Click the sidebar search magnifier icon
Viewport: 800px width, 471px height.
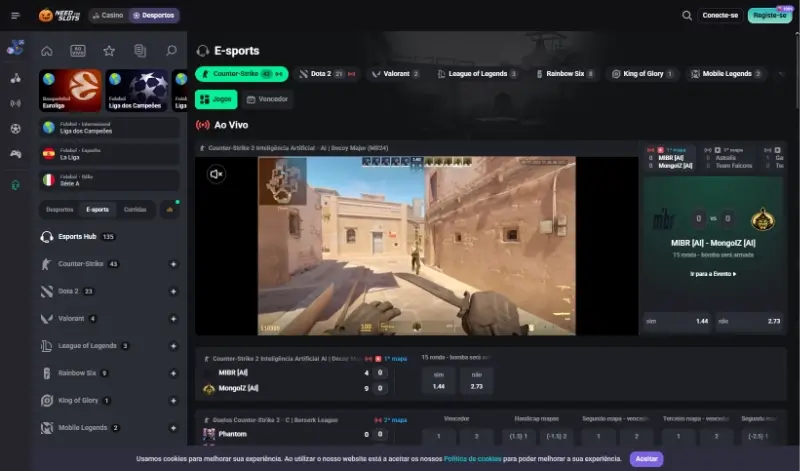click(171, 51)
